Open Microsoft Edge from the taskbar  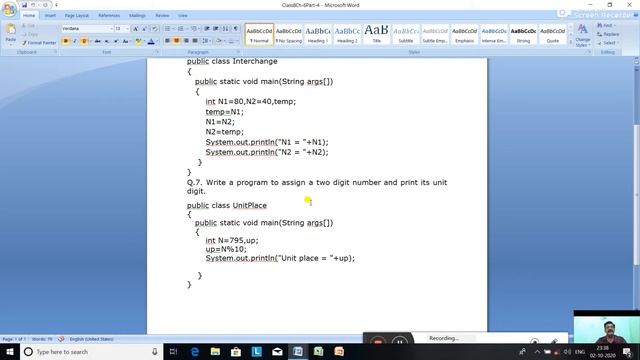click(194, 351)
